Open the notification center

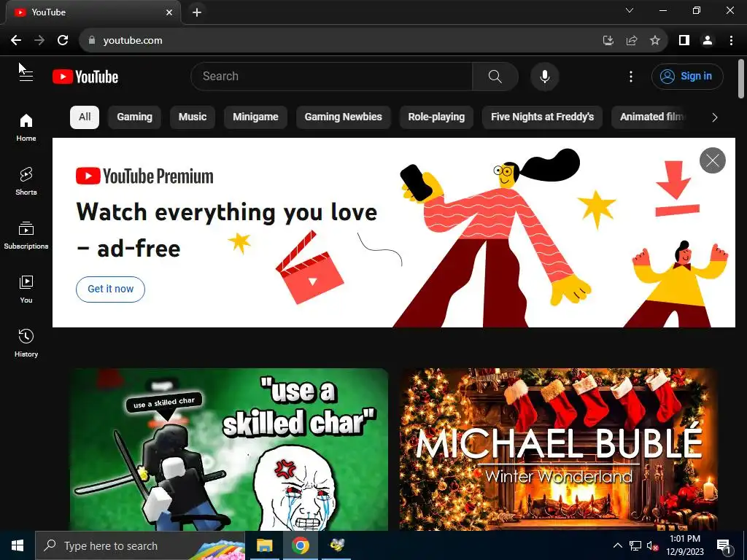point(724,546)
